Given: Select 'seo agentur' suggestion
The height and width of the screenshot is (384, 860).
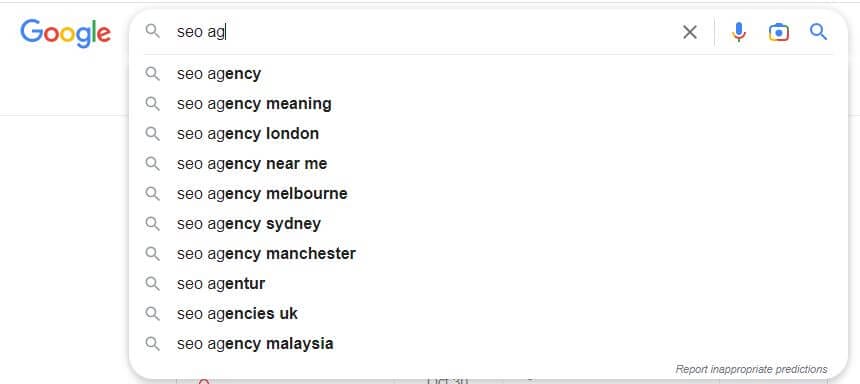Looking at the screenshot, I should pos(488,284).
